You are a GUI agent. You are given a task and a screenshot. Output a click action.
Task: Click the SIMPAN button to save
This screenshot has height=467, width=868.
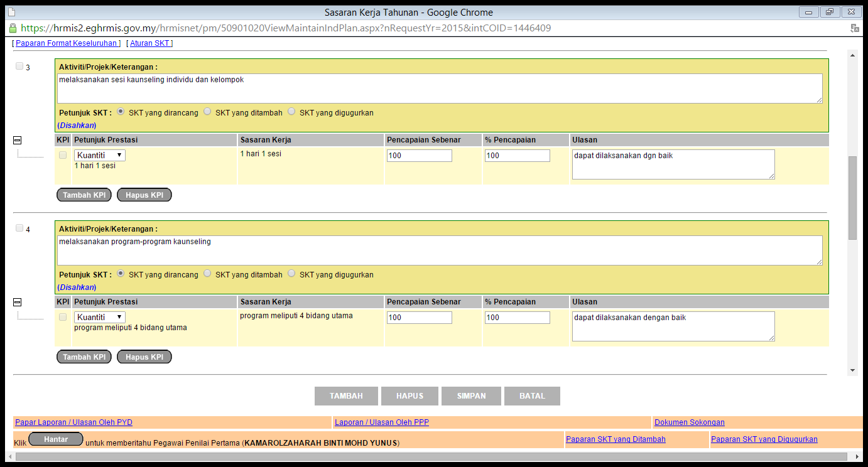472,396
